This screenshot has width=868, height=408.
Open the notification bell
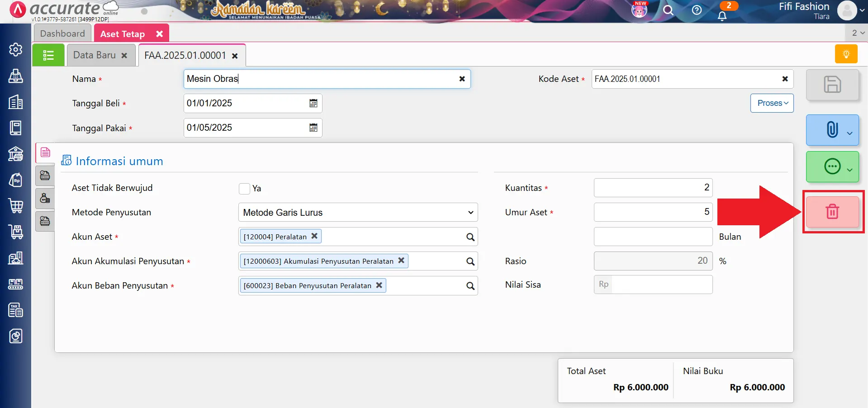(x=722, y=16)
